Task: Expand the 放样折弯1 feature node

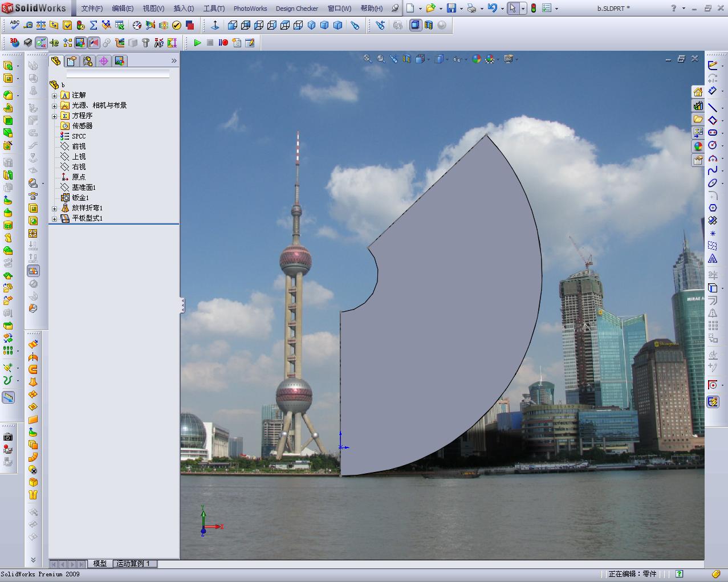Action: click(x=55, y=208)
